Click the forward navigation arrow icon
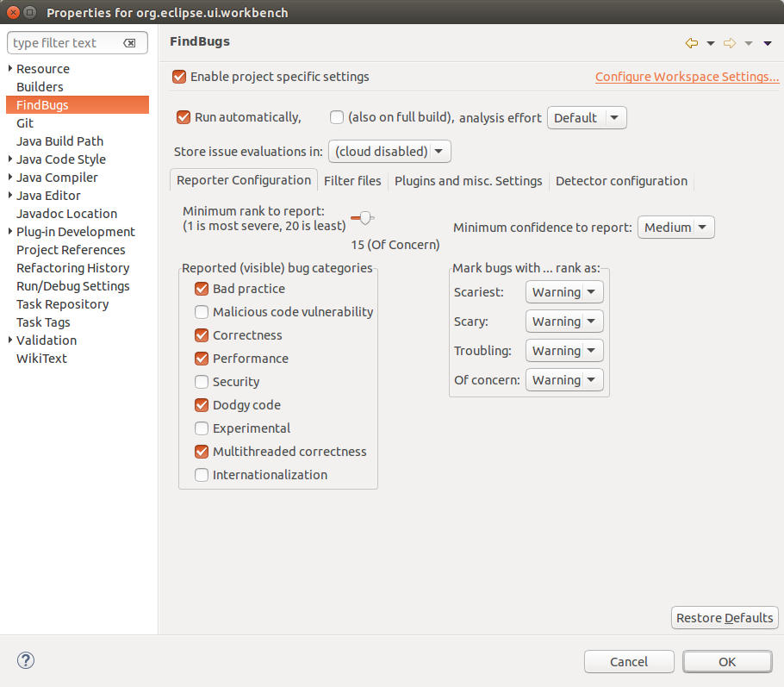784x687 pixels. [730, 44]
